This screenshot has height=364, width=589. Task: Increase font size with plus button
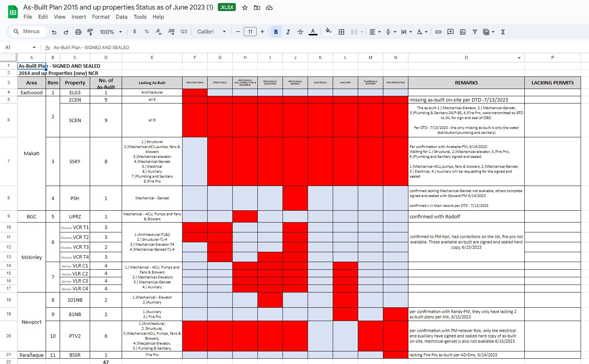coord(262,32)
